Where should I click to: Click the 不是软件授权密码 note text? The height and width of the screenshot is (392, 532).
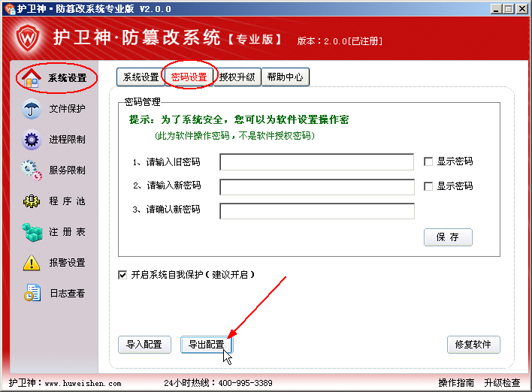277,136
